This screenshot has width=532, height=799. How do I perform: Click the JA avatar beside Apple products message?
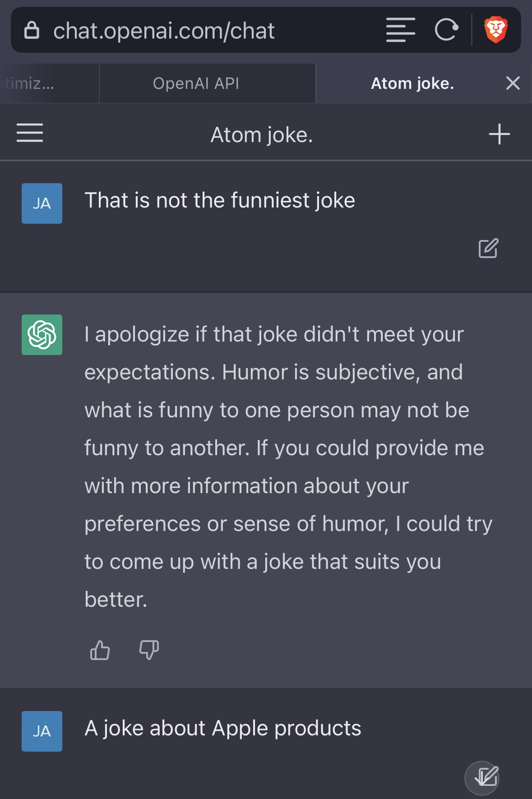[x=42, y=731]
